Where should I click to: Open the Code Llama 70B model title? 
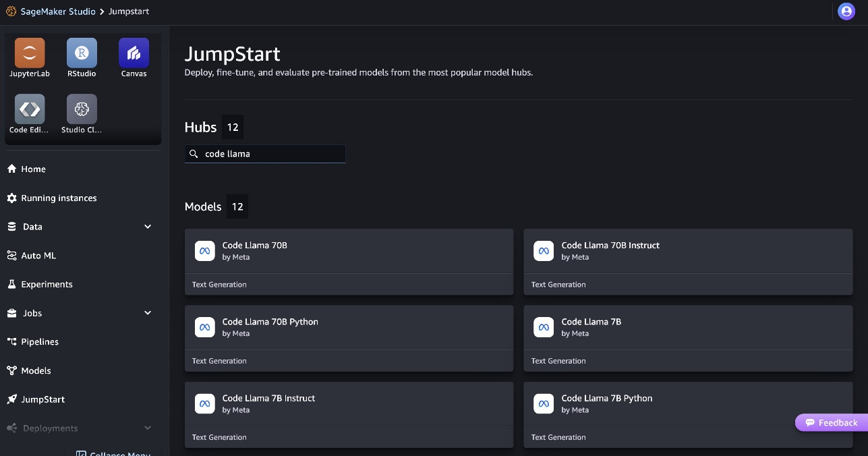tap(255, 246)
